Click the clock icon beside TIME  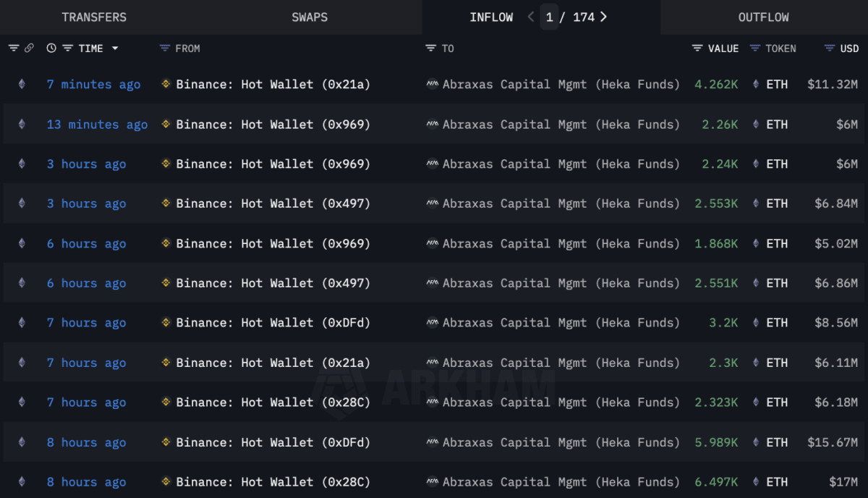tap(51, 48)
